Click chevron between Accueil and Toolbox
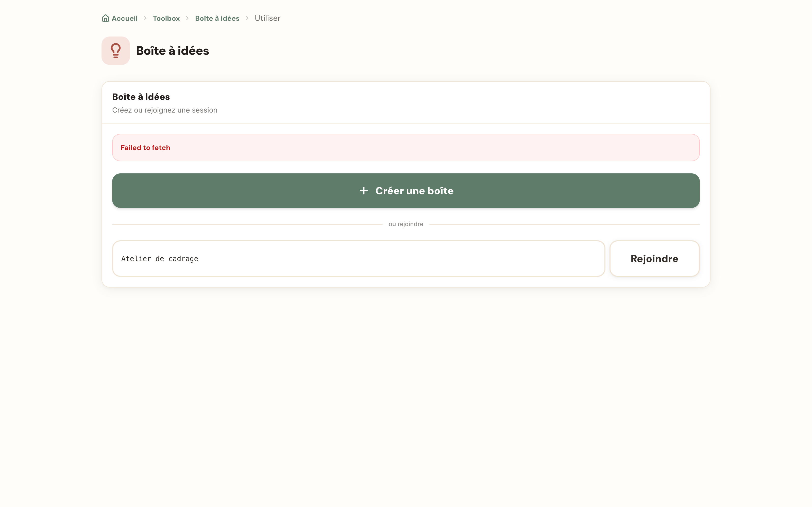Viewport: 812px width, 507px height. [145, 19]
